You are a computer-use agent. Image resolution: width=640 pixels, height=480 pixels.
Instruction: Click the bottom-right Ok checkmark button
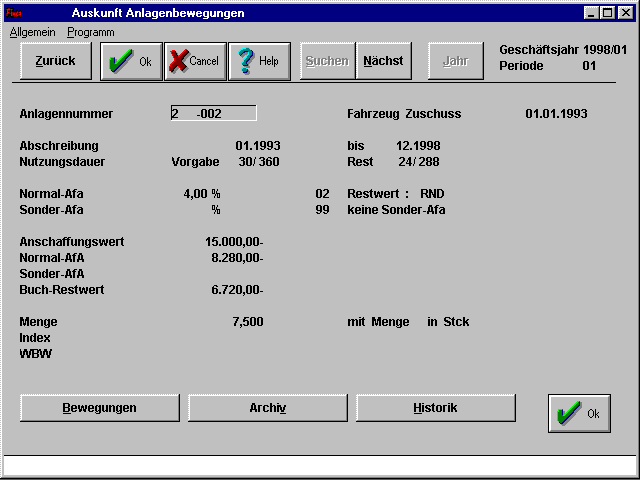(579, 413)
